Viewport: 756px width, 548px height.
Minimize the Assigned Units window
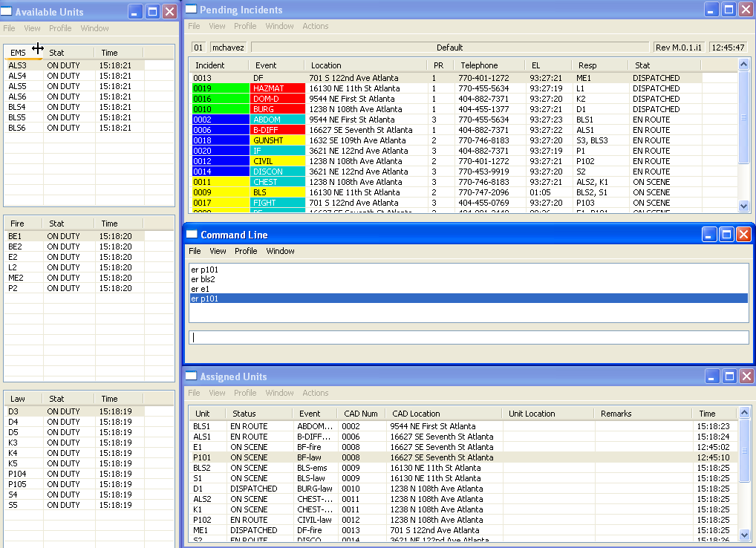coord(711,376)
